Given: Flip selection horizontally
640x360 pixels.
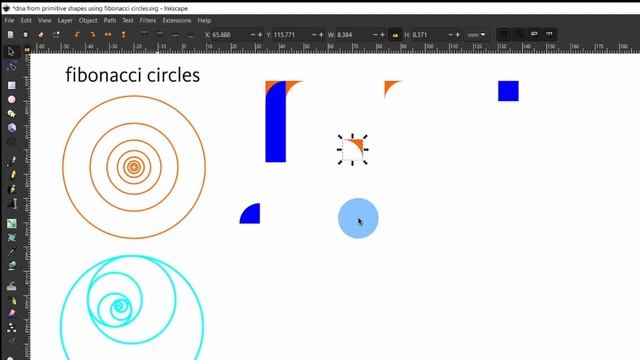Looking at the screenshot, I should 108,35.
